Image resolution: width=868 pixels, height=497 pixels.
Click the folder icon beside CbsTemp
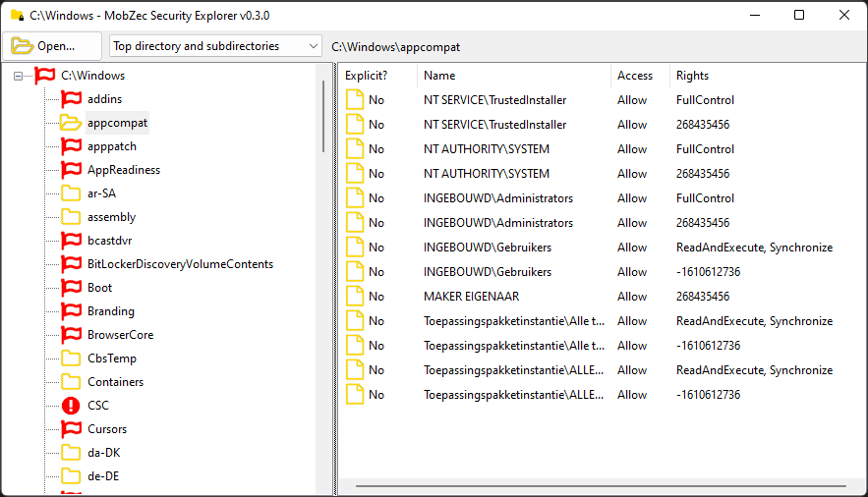(x=71, y=359)
